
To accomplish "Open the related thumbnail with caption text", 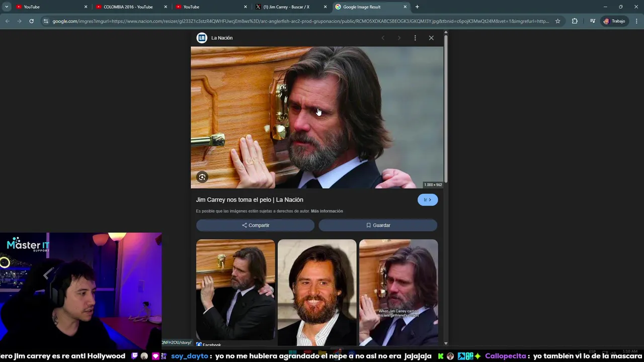I will coord(398,293).
